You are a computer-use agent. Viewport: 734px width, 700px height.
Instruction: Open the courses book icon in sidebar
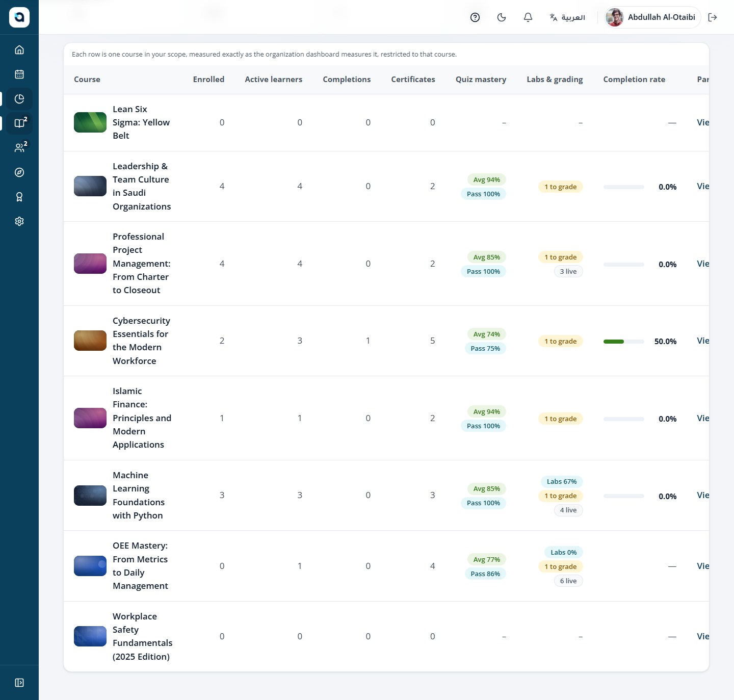[x=19, y=123]
